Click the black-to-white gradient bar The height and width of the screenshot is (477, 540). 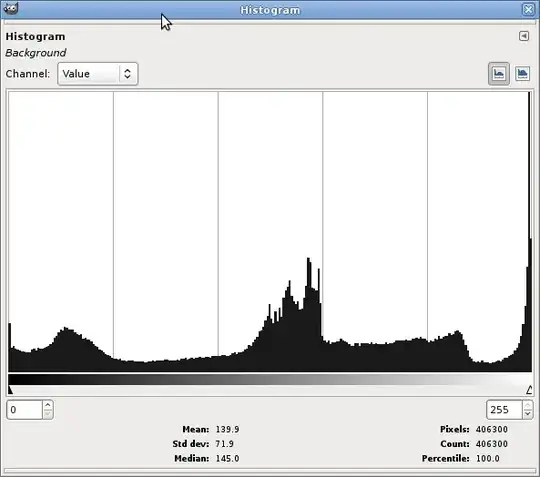270,380
